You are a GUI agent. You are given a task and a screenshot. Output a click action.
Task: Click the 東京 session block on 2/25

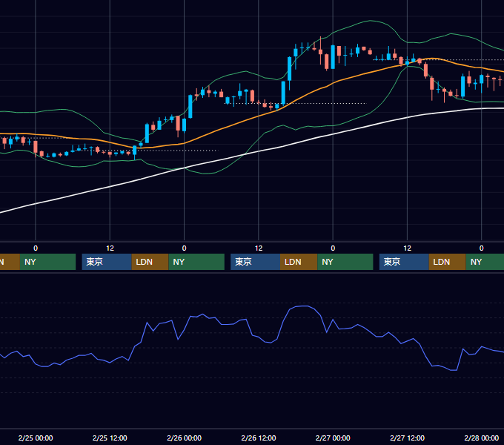(x=107, y=262)
